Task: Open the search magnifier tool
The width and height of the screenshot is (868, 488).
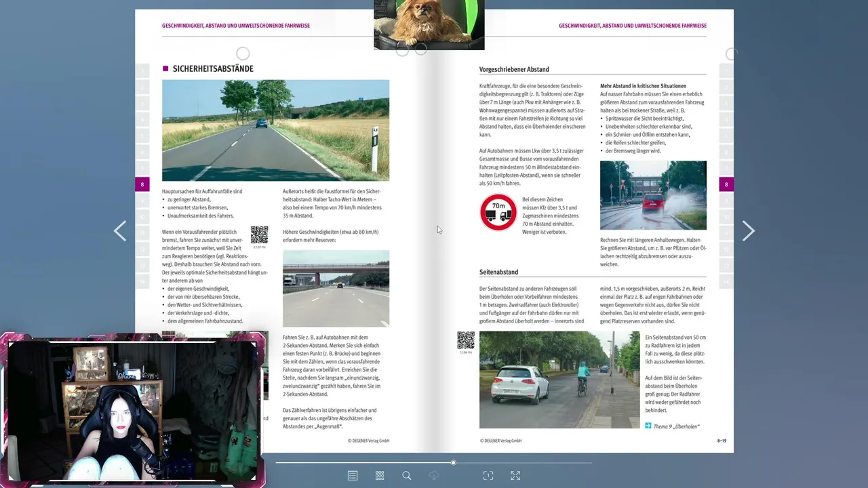Action: [407, 476]
